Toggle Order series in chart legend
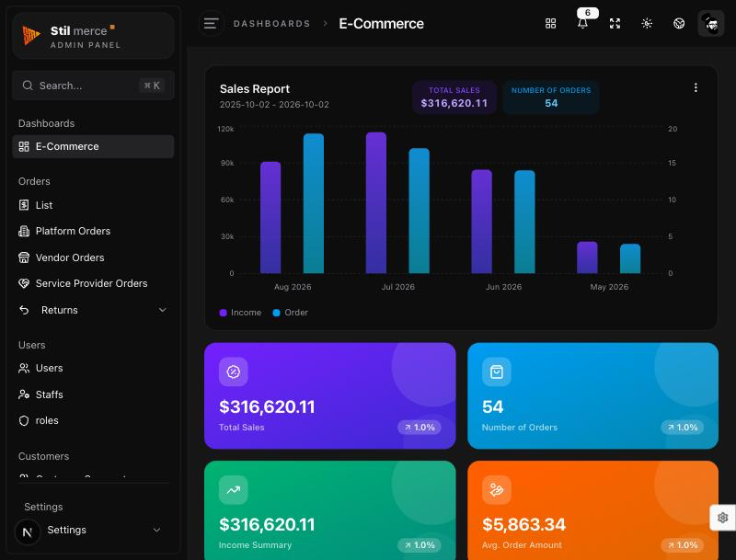Image resolution: width=736 pixels, height=560 pixels. click(x=291, y=313)
